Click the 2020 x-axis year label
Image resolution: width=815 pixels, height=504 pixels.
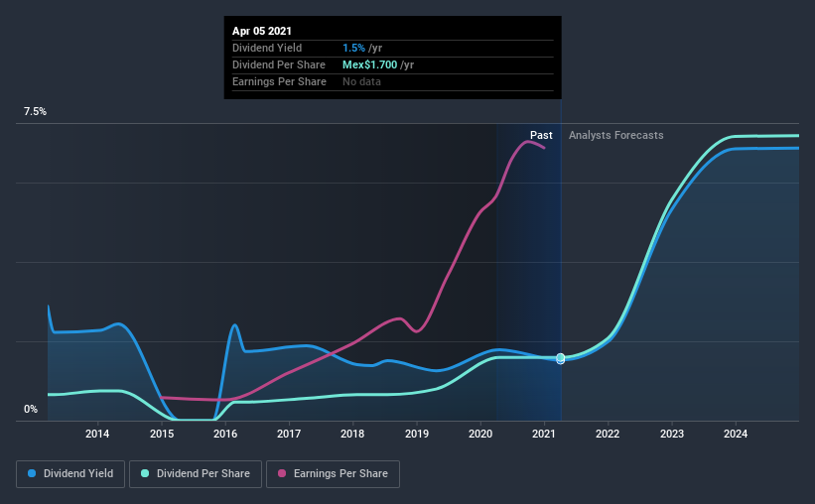pyautogui.click(x=480, y=434)
